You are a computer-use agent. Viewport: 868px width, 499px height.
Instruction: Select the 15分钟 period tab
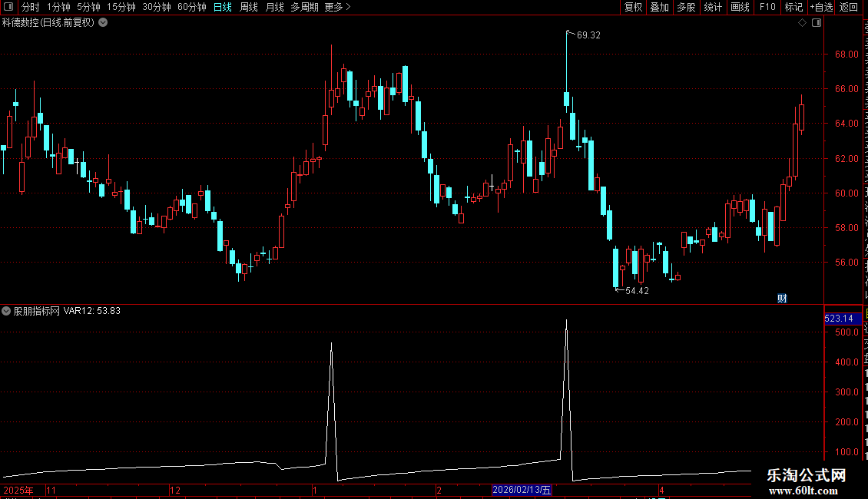point(121,7)
